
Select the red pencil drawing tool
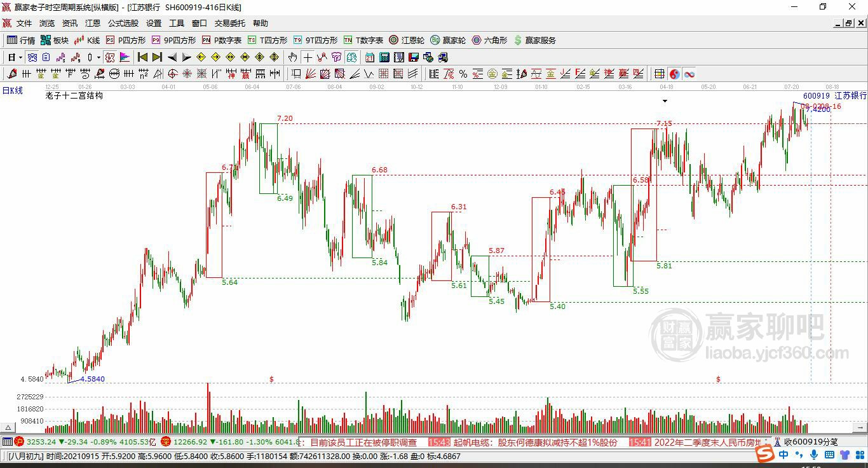11,74
